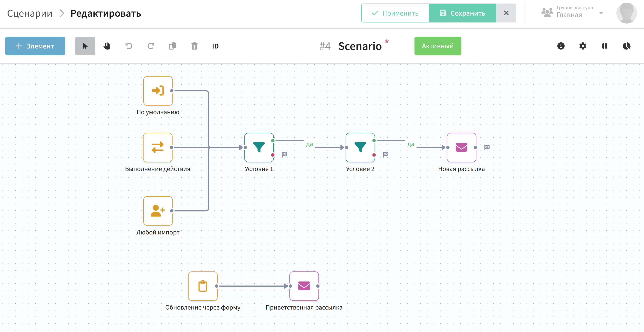Open scenario settings gear
This screenshot has height=332, width=644.
click(x=583, y=46)
